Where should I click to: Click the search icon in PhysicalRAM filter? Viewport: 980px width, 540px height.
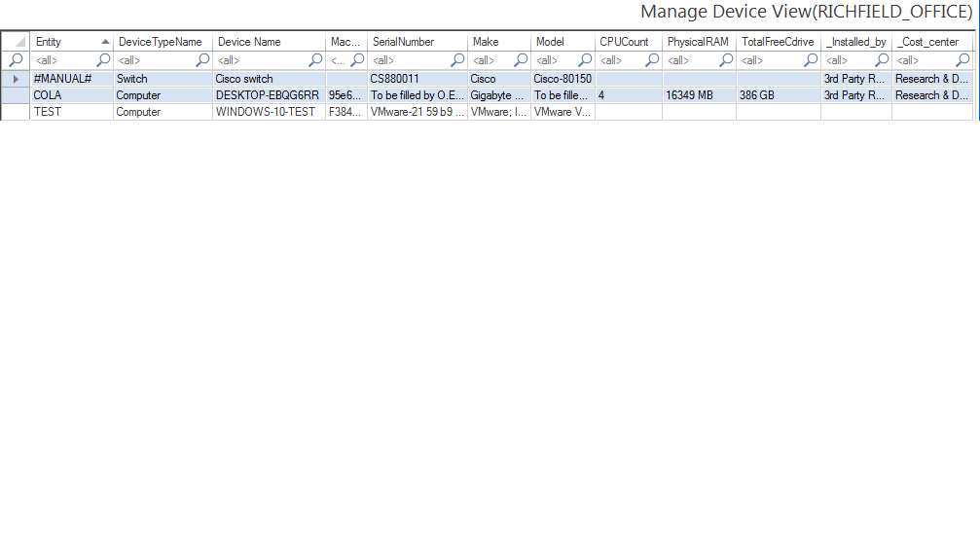click(726, 60)
